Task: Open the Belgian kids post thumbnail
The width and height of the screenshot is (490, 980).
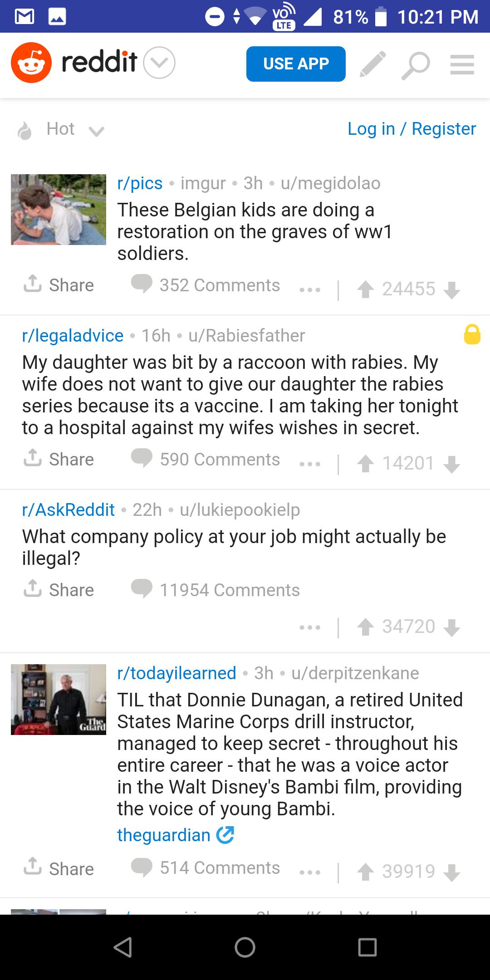Action: [59, 210]
